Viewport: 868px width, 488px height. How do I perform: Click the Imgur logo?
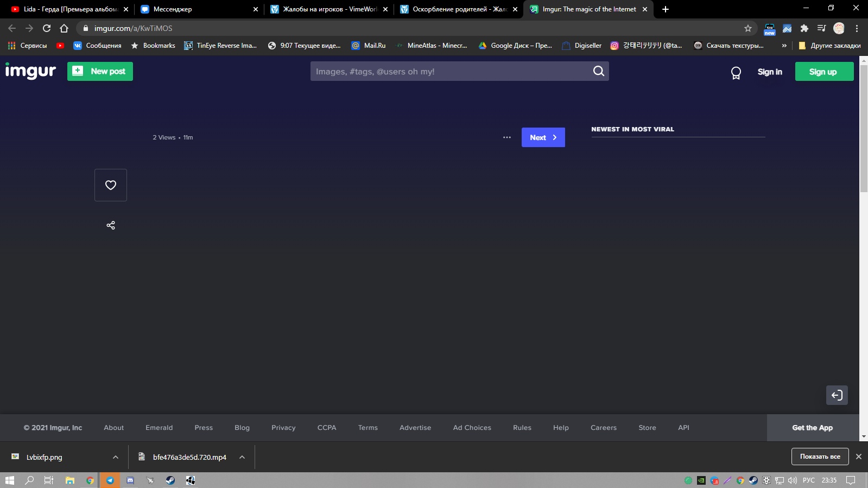tap(30, 71)
